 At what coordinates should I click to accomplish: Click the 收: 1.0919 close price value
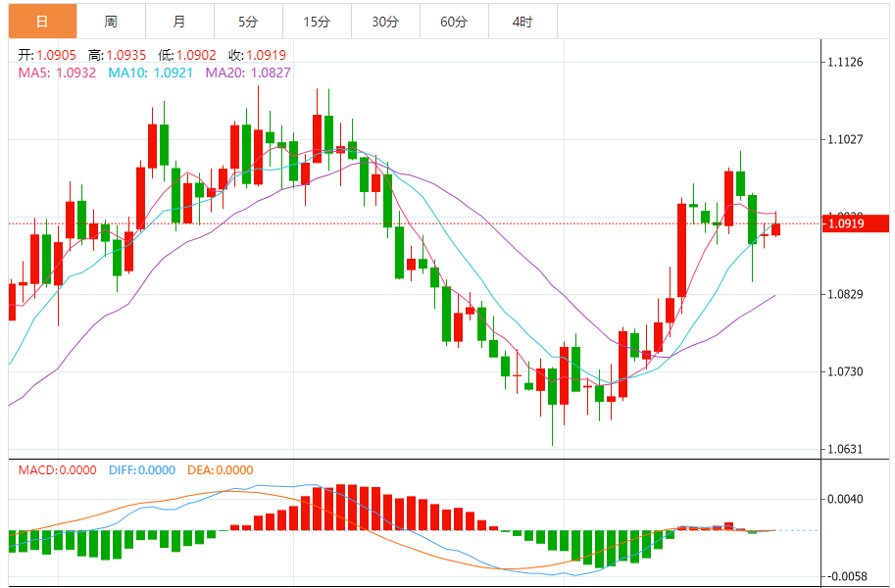[x=258, y=55]
